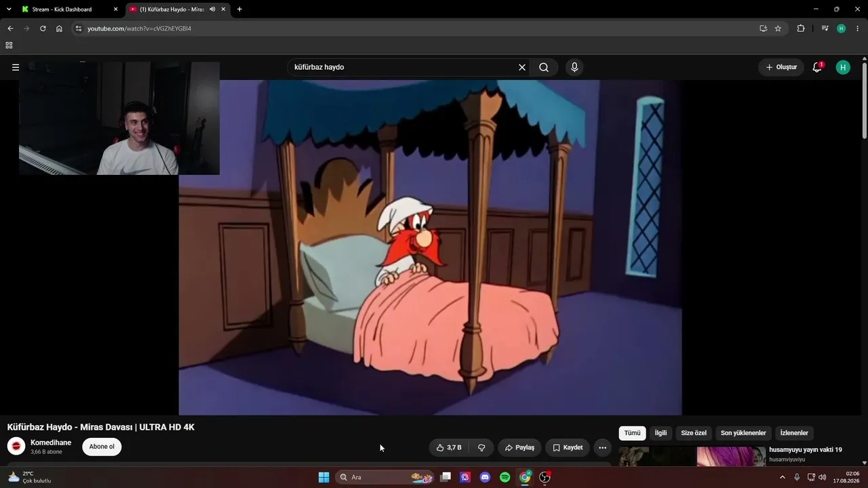868x488 pixels.
Task: Open the Komedihane channel avatar
Action: point(16,447)
